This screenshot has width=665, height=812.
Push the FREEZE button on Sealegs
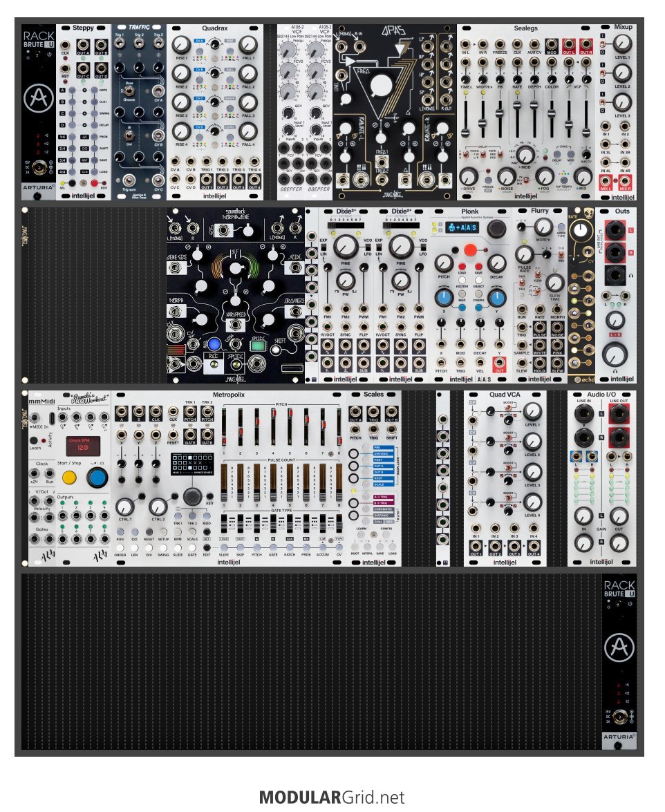[x=488, y=180]
